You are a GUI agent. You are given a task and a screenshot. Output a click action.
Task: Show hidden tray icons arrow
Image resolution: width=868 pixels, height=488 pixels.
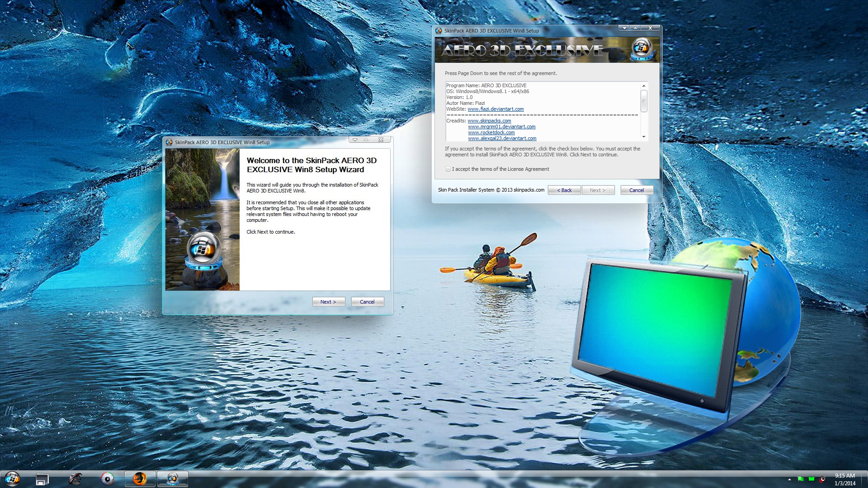coord(789,479)
